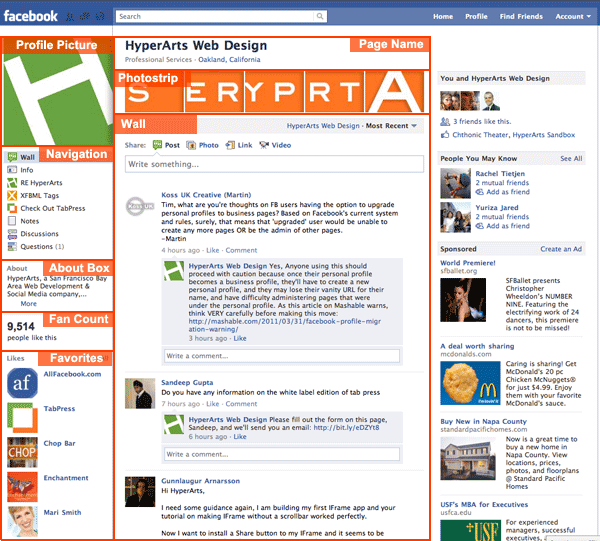This screenshot has height=541, width=600.
Task: Open the HyperArts Sandbox link
Action: [x=544, y=135]
